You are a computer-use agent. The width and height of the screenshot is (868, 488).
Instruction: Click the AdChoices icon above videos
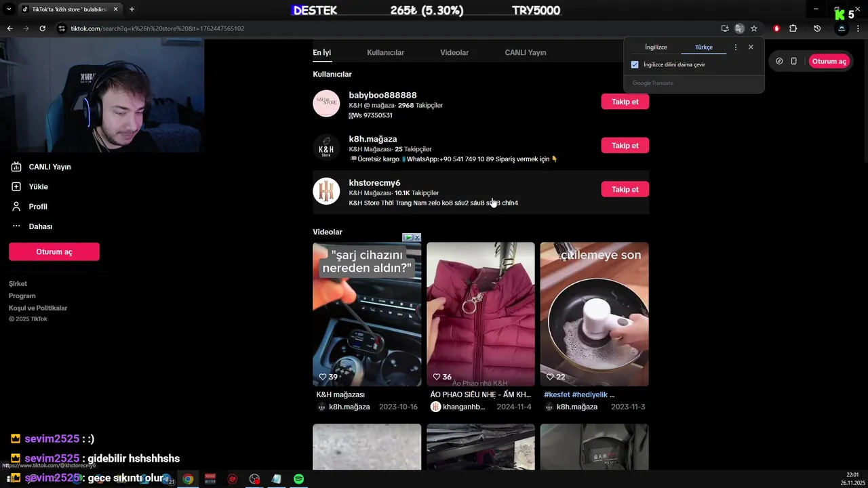click(408, 237)
